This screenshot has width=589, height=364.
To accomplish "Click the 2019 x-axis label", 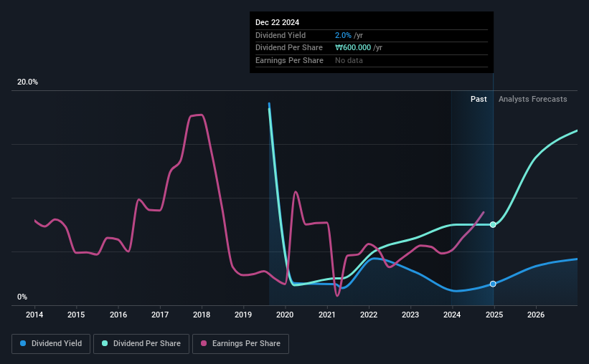I will [x=243, y=315].
